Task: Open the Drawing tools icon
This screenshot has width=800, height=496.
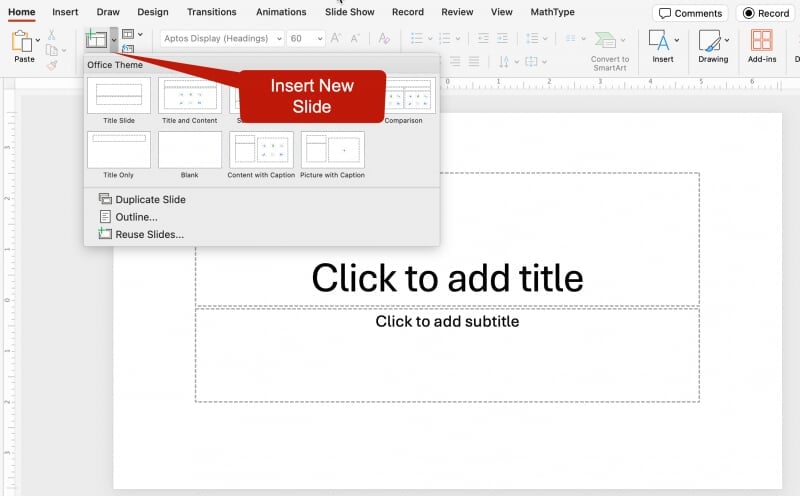Action: tap(709, 40)
